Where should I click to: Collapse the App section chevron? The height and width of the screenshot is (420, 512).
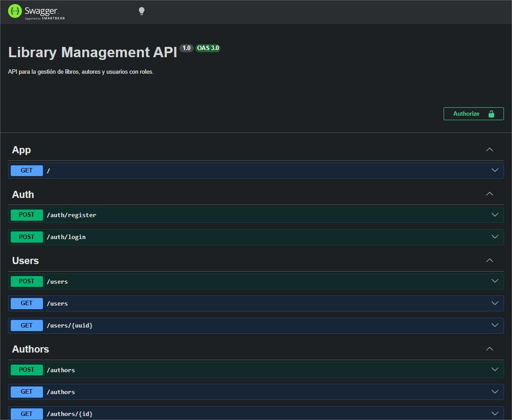coord(489,150)
